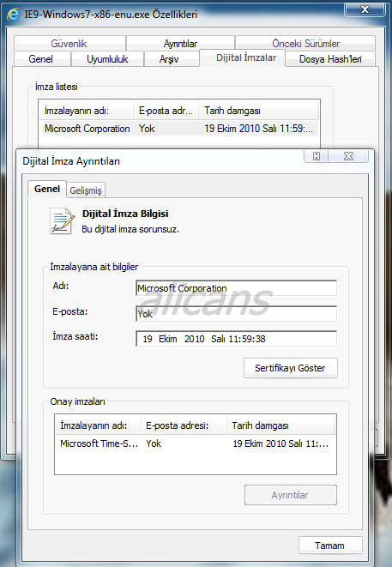Click Tarih damgası header in Onay imzaları

[280, 425]
